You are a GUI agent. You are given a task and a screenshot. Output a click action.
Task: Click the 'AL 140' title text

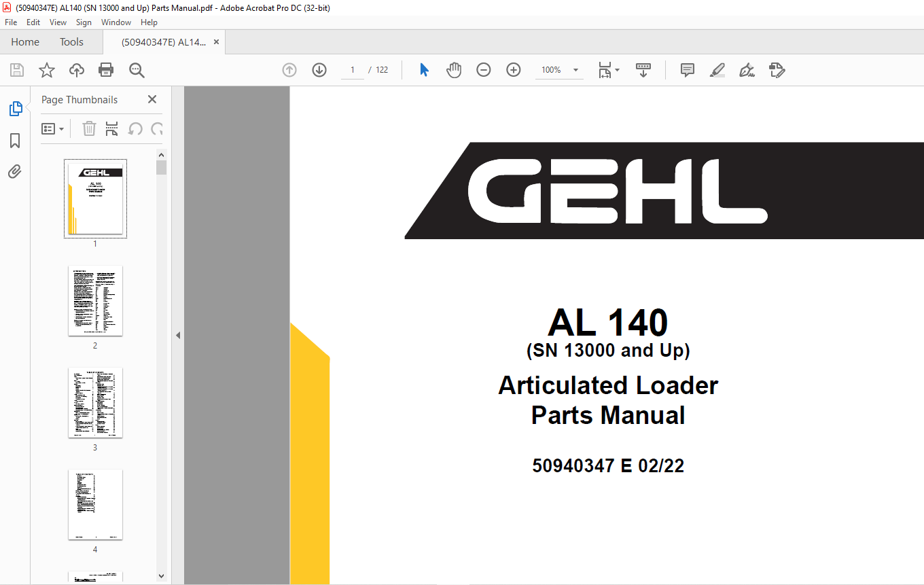pyautogui.click(x=608, y=323)
